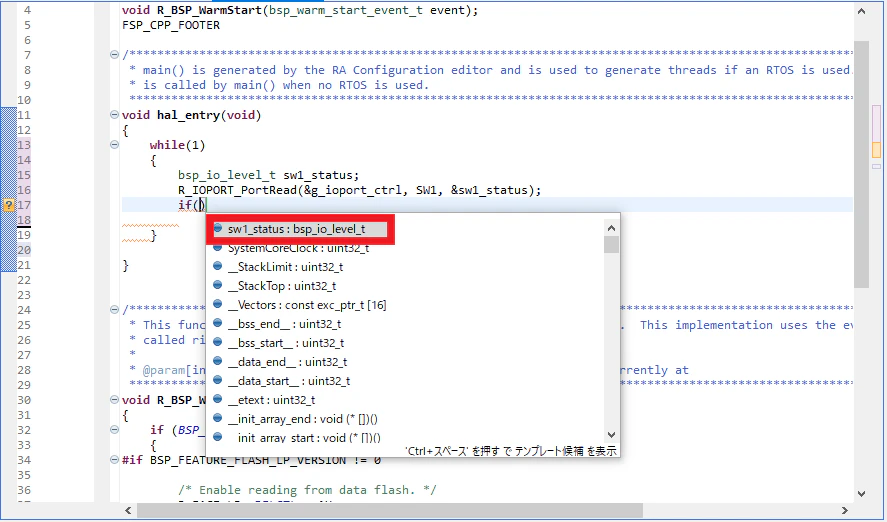887x522 pixels.
Task: Click proposal list scroll up arrow
Action: coord(611,228)
